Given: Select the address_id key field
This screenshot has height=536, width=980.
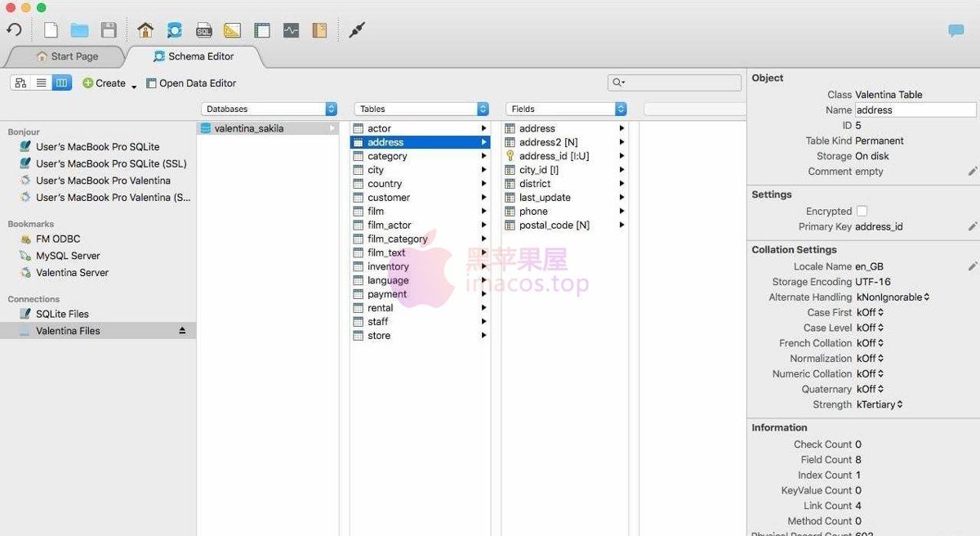Looking at the screenshot, I should pyautogui.click(x=565, y=156).
